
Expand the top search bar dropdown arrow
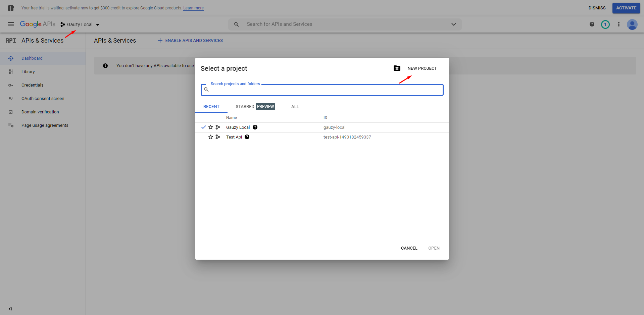(454, 24)
